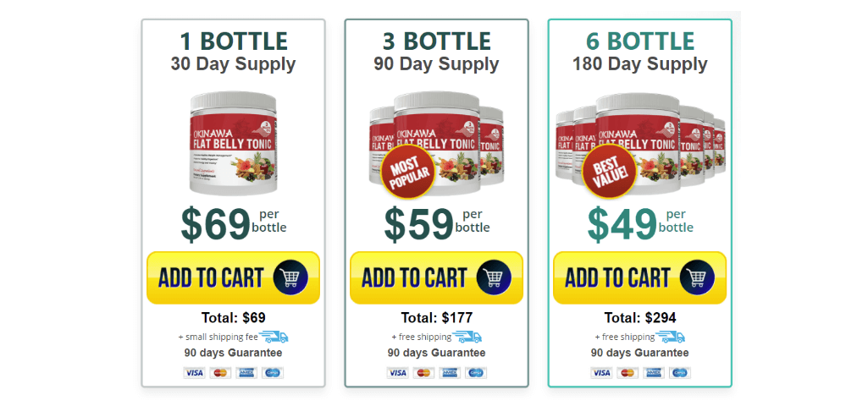Viewport: 868px width, 417px height.
Task: Click the $49 per bottle price
Action: (x=640, y=223)
